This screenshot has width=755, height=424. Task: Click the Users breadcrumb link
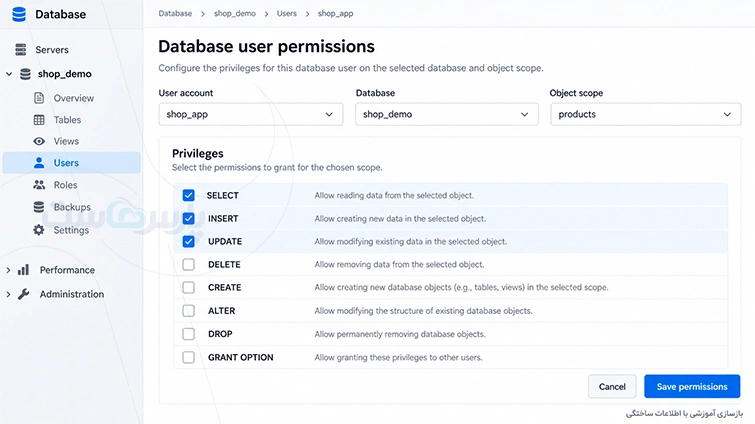(286, 13)
